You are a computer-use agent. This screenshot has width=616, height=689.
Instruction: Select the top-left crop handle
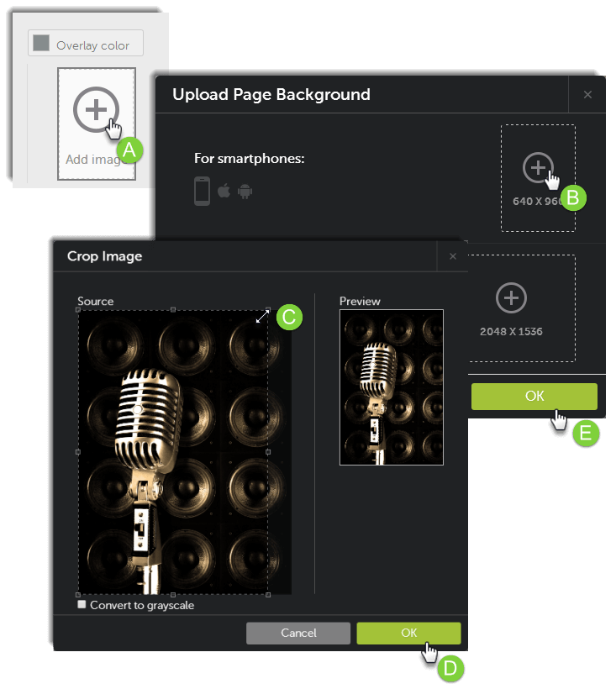point(79,310)
